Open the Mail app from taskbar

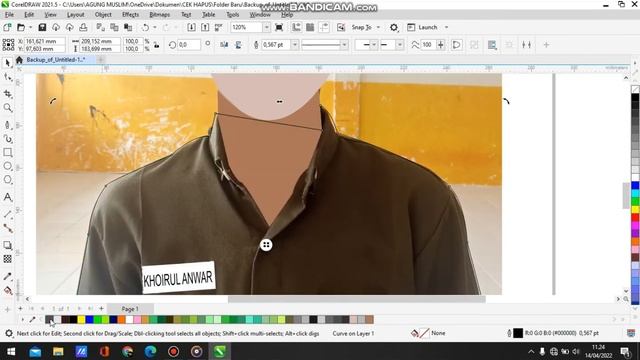[x=35, y=351]
